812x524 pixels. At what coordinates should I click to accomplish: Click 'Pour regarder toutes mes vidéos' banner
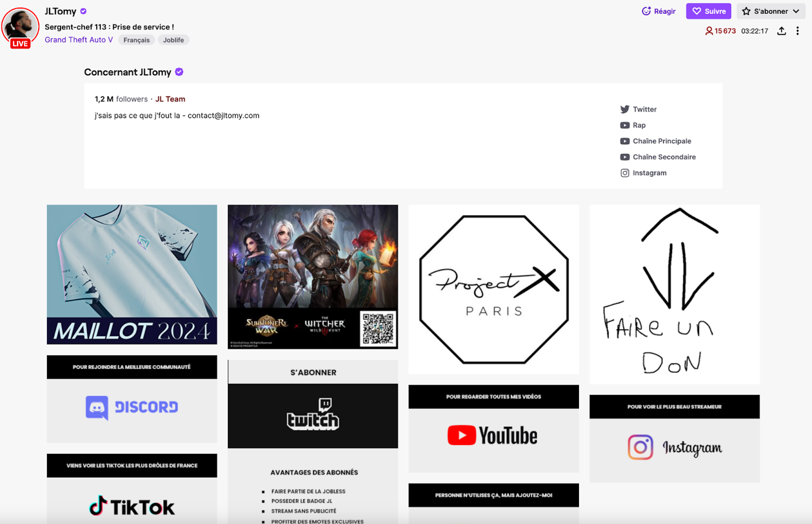tap(494, 397)
